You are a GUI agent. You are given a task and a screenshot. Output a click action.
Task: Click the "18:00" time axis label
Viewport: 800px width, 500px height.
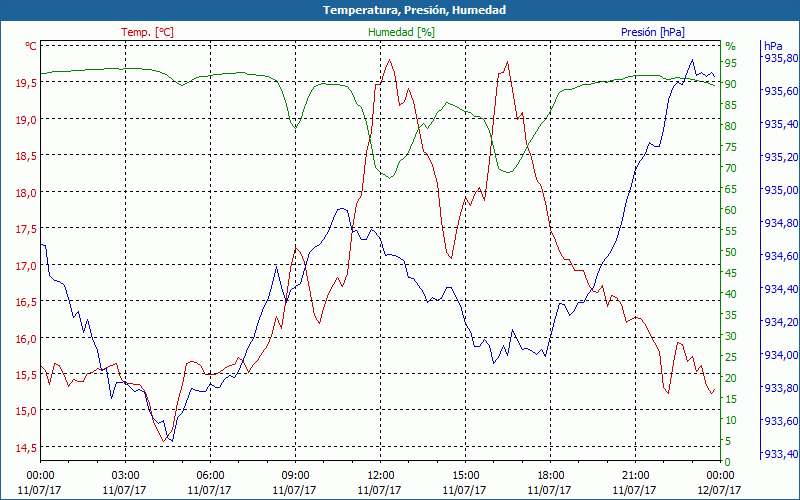click(x=551, y=476)
